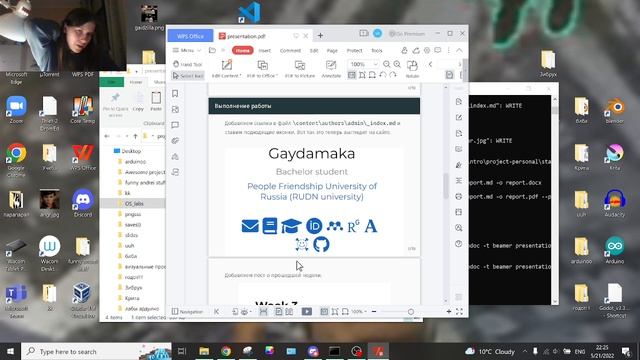Open status bar zoom percentage dropdown
Viewport: 640px width, 360px height.
(x=359, y=311)
